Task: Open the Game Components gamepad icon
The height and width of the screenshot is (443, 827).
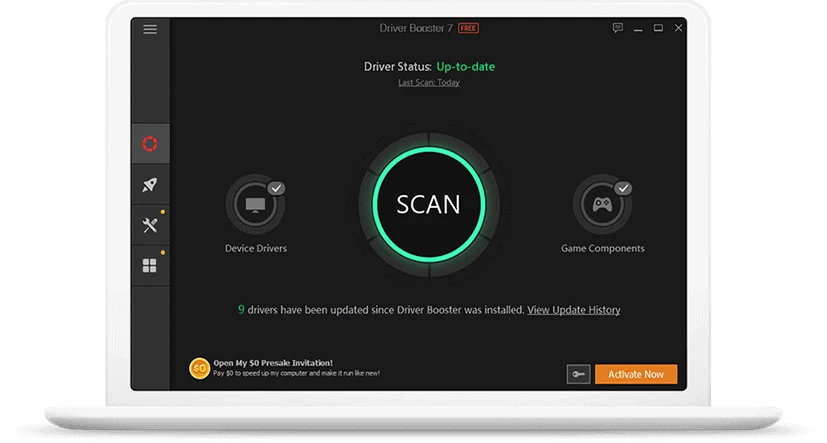Action: point(602,204)
